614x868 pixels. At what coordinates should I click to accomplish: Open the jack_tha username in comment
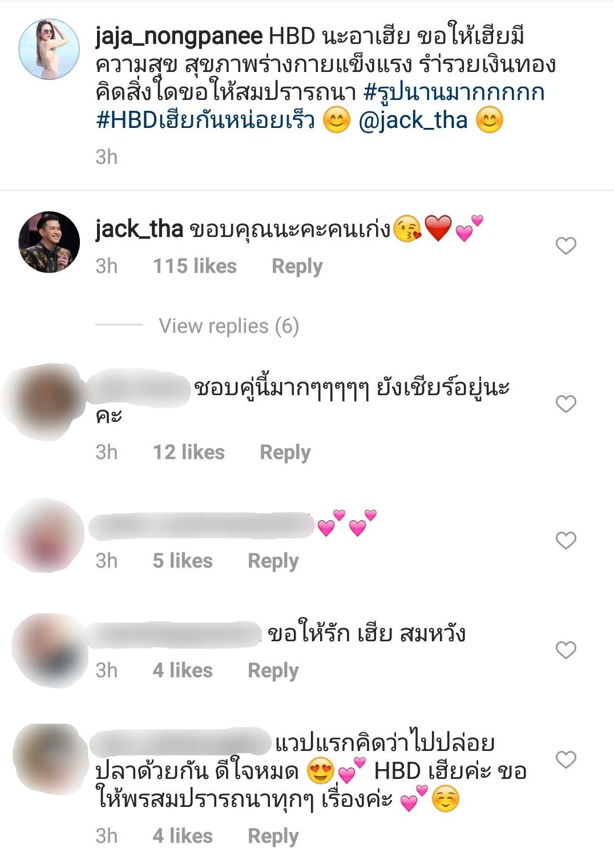tap(139, 230)
